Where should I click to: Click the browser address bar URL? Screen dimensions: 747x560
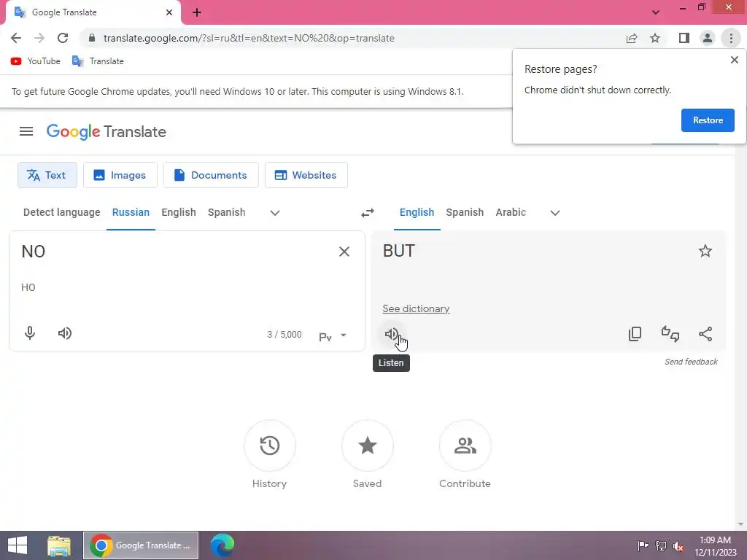point(249,38)
